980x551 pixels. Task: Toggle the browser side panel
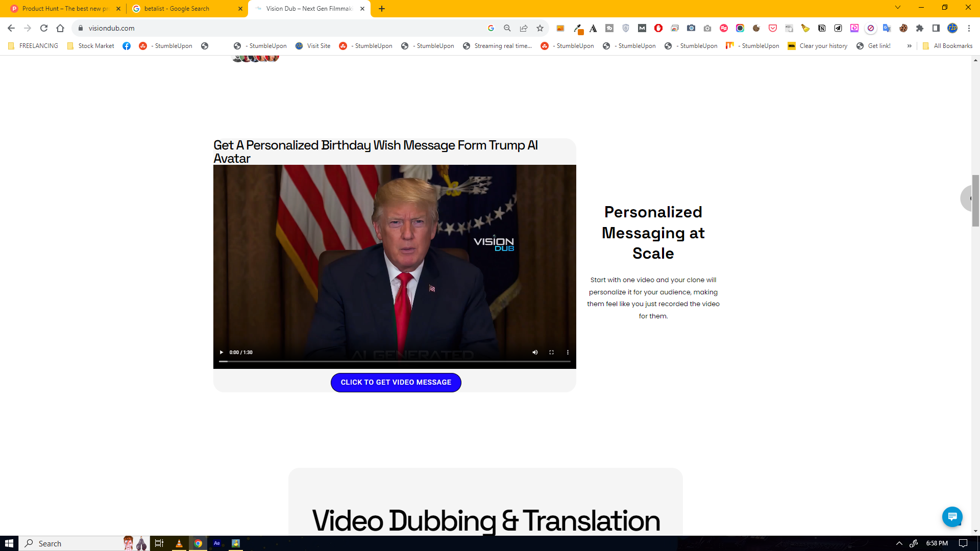pos(936,28)
